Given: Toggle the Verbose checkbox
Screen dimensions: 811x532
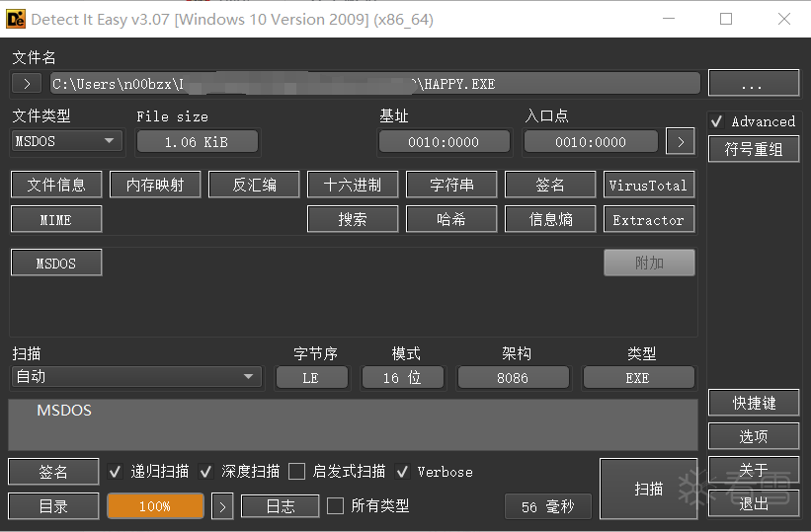Looking at the screenshot, I should [x=402, y=472].
